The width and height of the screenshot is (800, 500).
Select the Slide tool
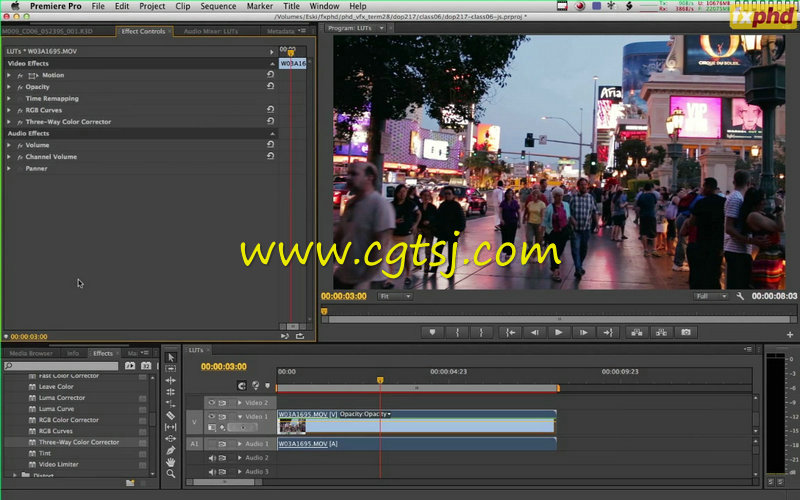(171, 439)
